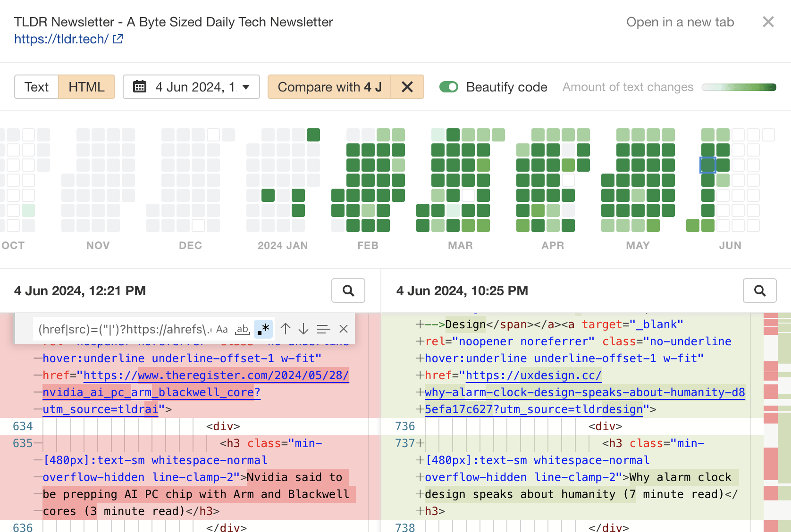This screenshot has width=791, height=532.
Task: Switch to the Text view tab
Action: click(x=36, y=87)
